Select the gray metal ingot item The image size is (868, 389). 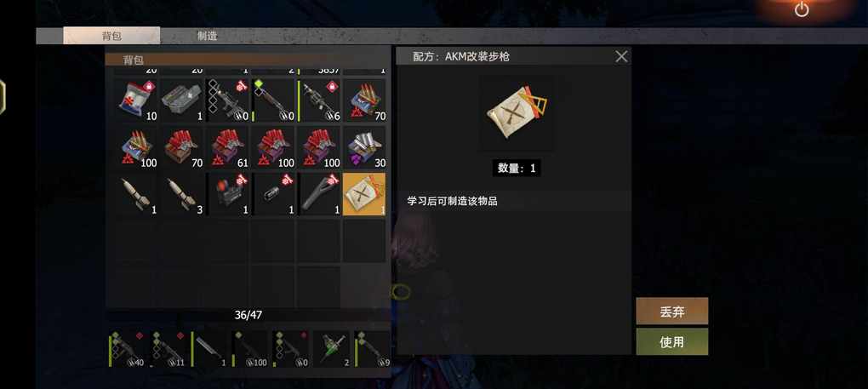coord(181,100)
